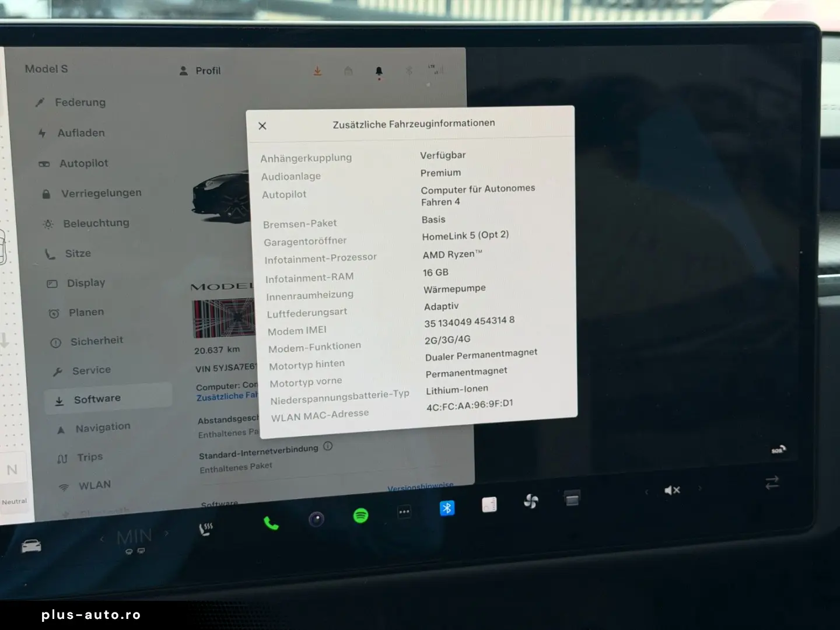Open Navigation settings

pyautogui.click(x=93, y=428)
